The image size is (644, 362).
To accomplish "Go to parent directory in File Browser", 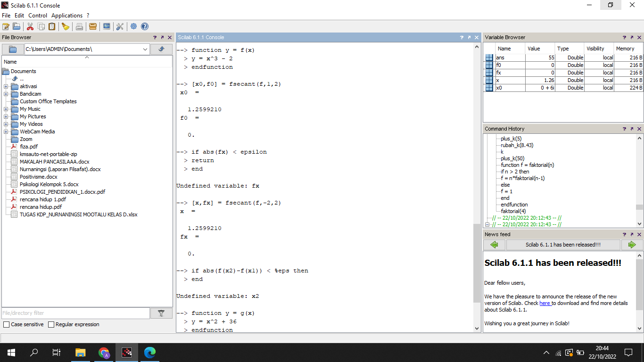I will coord(161,49).
